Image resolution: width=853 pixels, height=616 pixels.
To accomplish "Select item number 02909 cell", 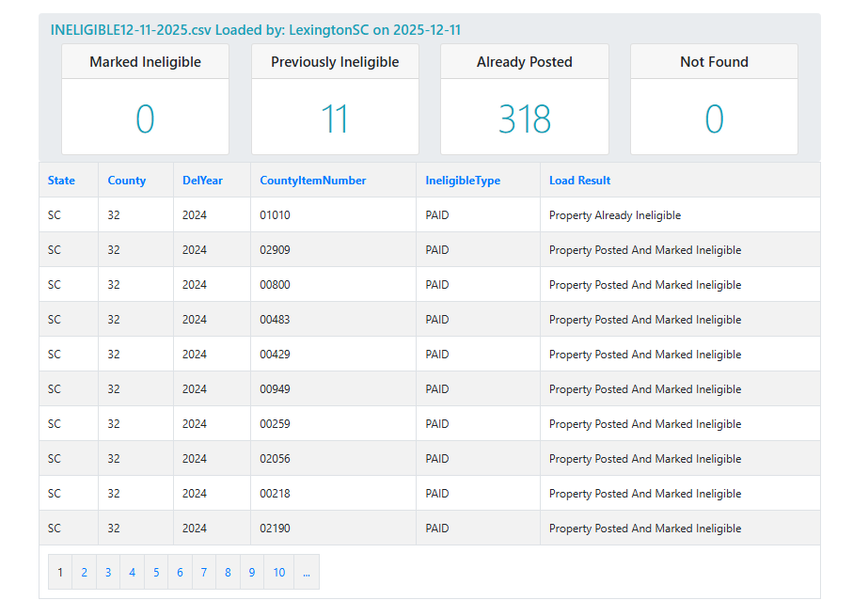I will pyautogui.click(x=334, y=250).
